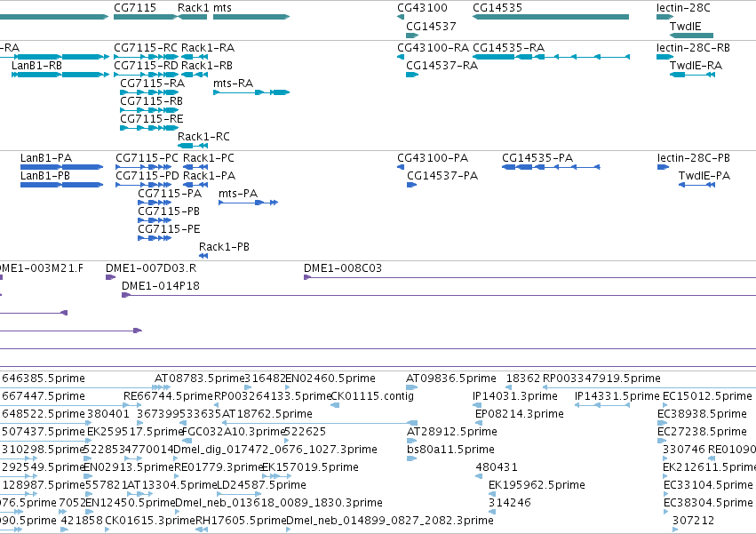Select protein CG7115-PC
Image resolution: width=756 pixels, height=534 pixels.
pyautogui.click(x=147, y=158)
